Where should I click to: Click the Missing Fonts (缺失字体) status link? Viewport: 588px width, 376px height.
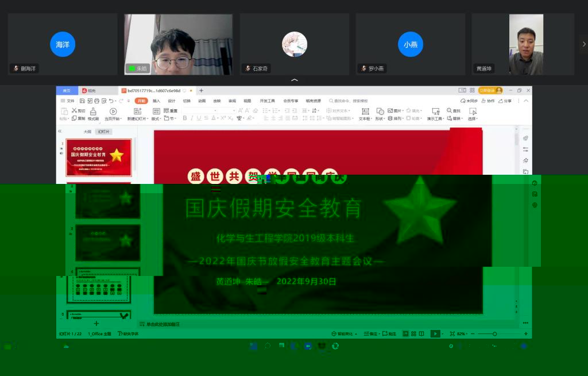(x=128, y=333)
